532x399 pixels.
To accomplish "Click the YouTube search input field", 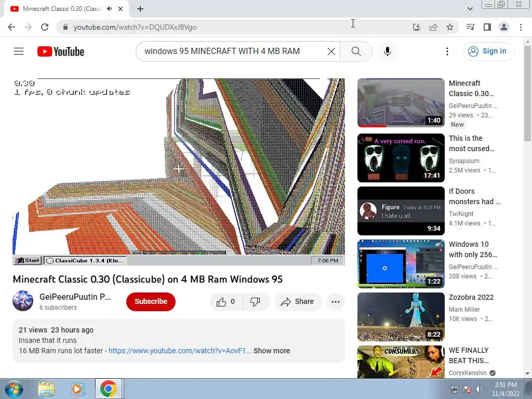I will [x=234, y=51].
